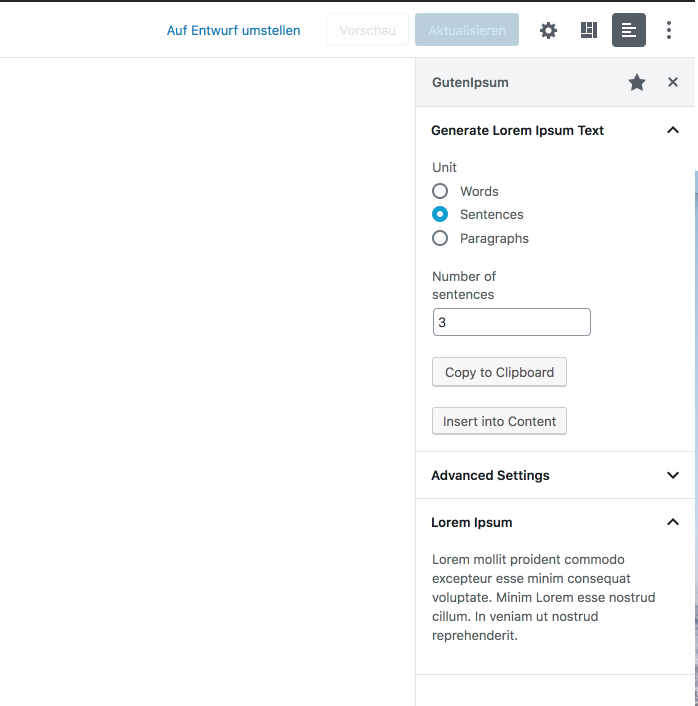Image resolution: width=698 pixels, height=706 pixels.
Task: Open the settings gear sidebar
Action: point(548,30)
